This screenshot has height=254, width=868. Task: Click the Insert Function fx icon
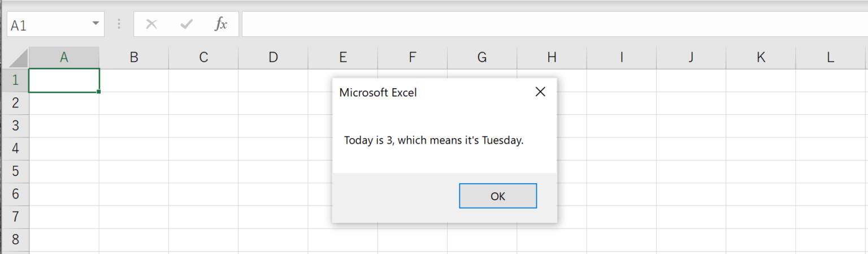(220, 24)
